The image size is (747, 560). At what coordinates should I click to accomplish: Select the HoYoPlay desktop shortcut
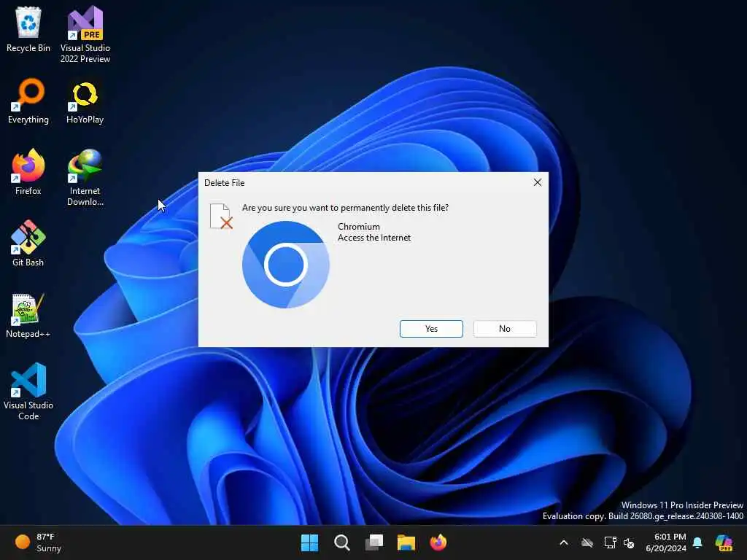85,102
